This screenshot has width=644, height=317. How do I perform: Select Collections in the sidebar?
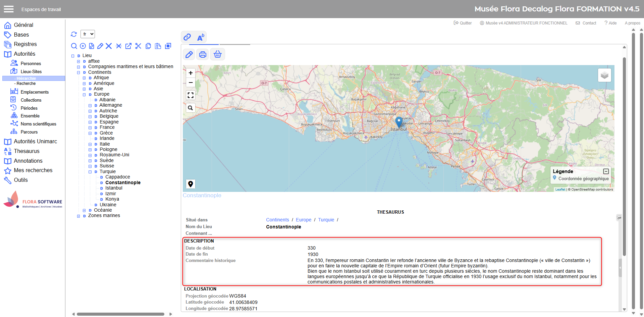coord(31,100)
